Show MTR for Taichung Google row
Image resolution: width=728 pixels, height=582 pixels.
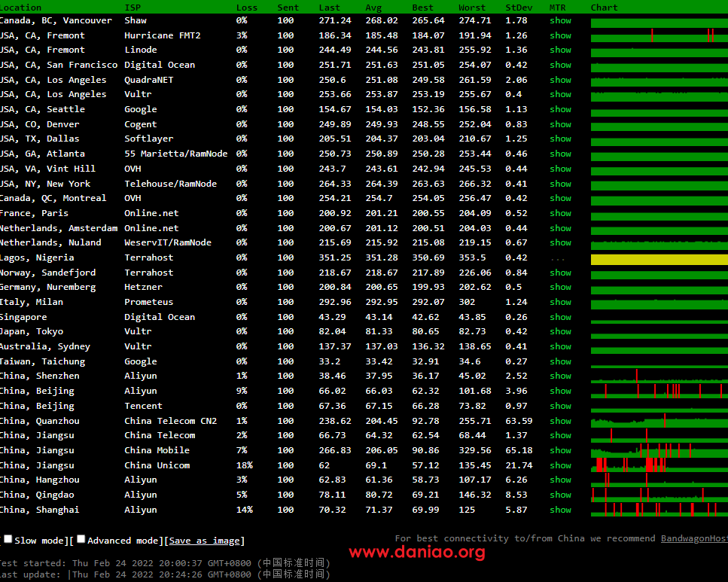click(x=560, y=361)
